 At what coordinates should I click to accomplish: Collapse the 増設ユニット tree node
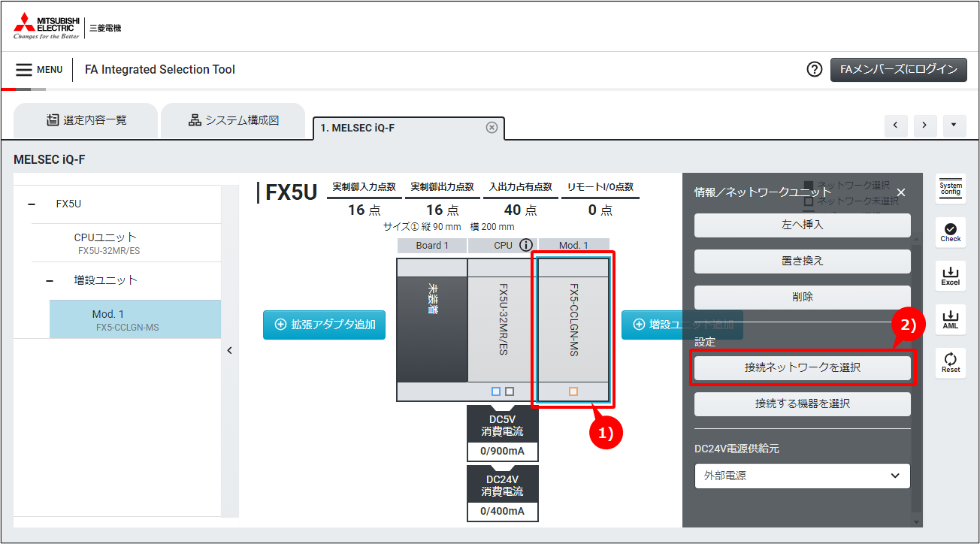(50, 280)
